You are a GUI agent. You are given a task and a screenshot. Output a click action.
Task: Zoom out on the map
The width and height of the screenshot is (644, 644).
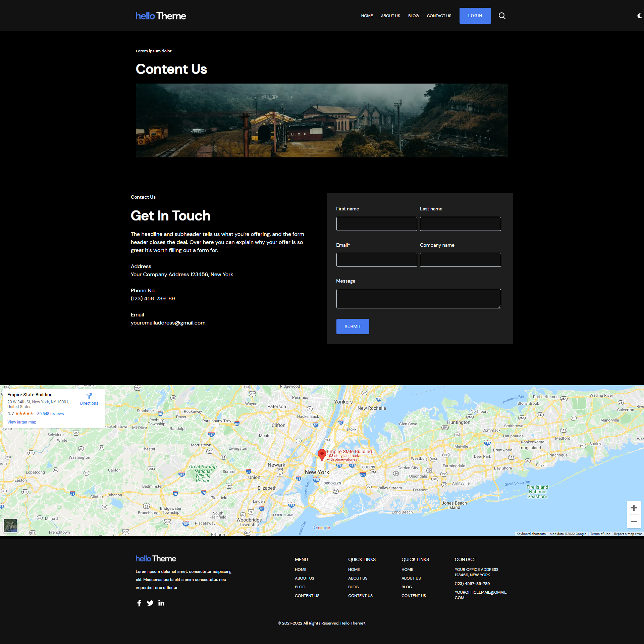[x=634, y=522]
